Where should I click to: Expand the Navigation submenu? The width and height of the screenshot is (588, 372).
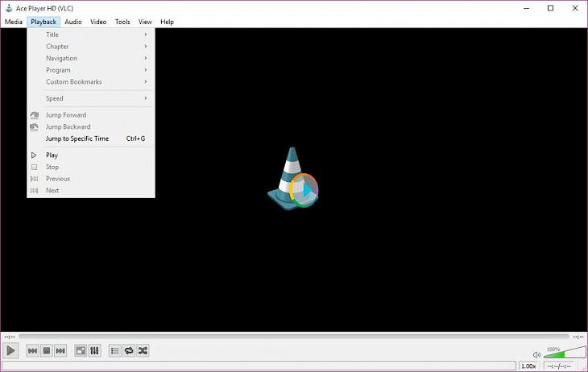click(x=91, y=58)
